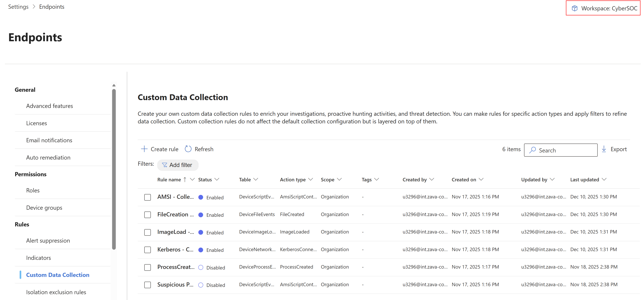Click Add filter button
The width and height of the screenshot is (644, 300).
(178, 165)
